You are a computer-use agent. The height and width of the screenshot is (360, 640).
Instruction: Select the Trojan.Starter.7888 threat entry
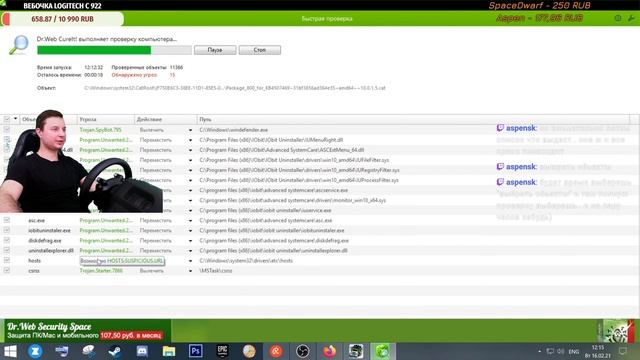click(x=101, y=271)
